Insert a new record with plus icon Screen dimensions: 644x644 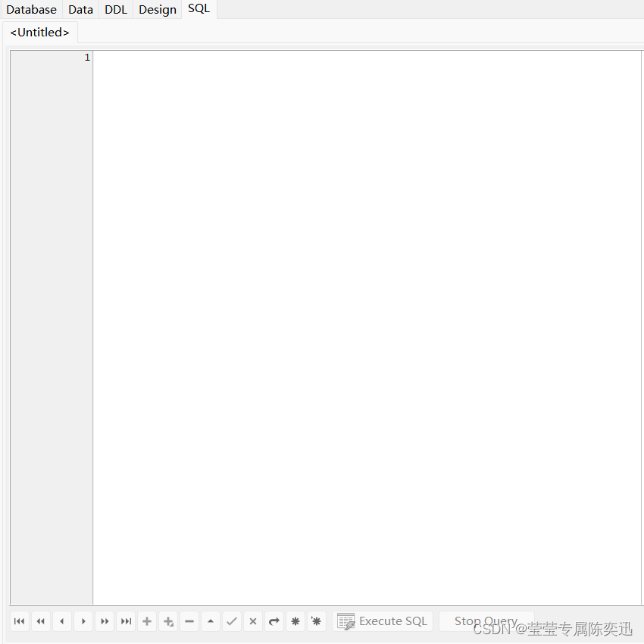pyautogui.click(x=147, y=621)
